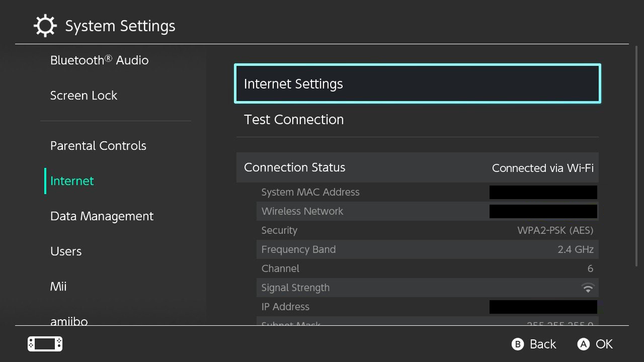Click the System Settings gear icon
The height and width of the screenshot is (362, 644).
point(45,26)
